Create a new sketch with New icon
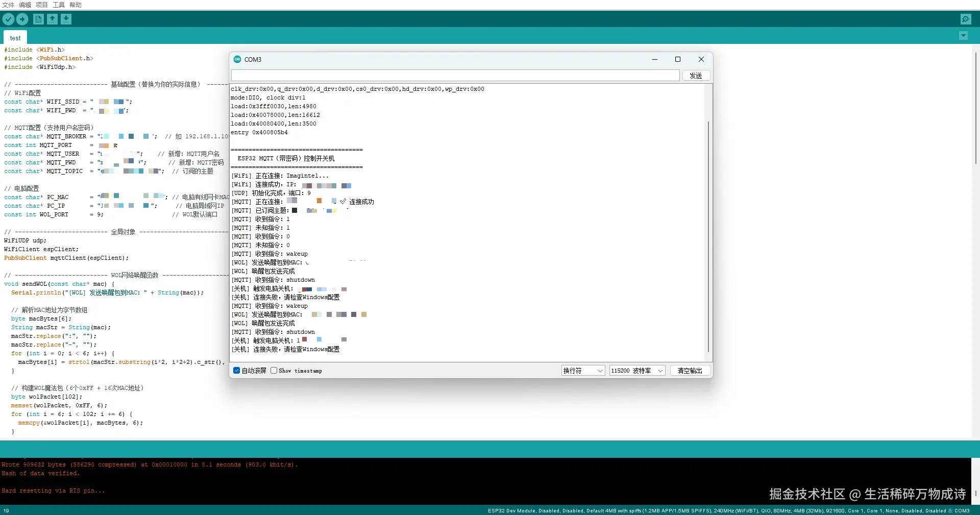This screenshot has height=515, width=980. coord(38,19)
